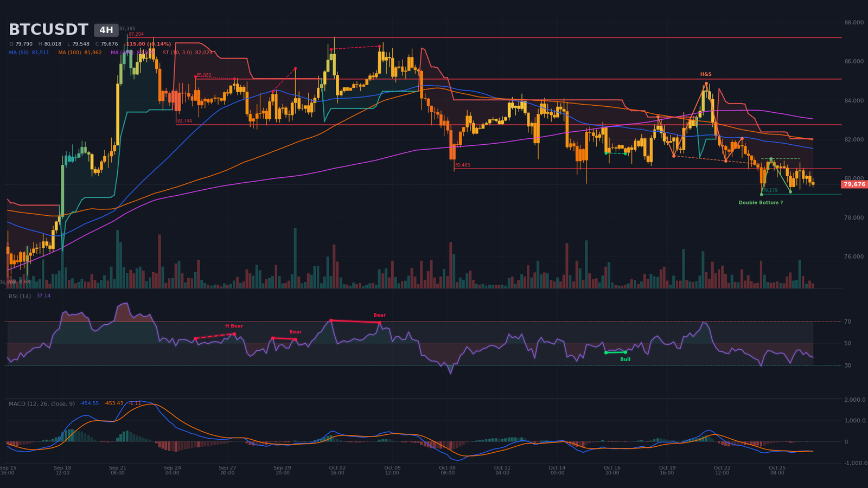Viewport: 868px width, 488px height.
Task: Select the MA (50) legend label
Action: click(19, 53)
